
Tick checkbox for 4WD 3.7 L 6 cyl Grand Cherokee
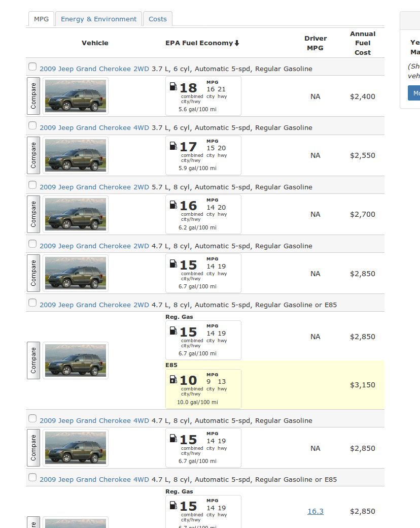click(x=32, y=125)
